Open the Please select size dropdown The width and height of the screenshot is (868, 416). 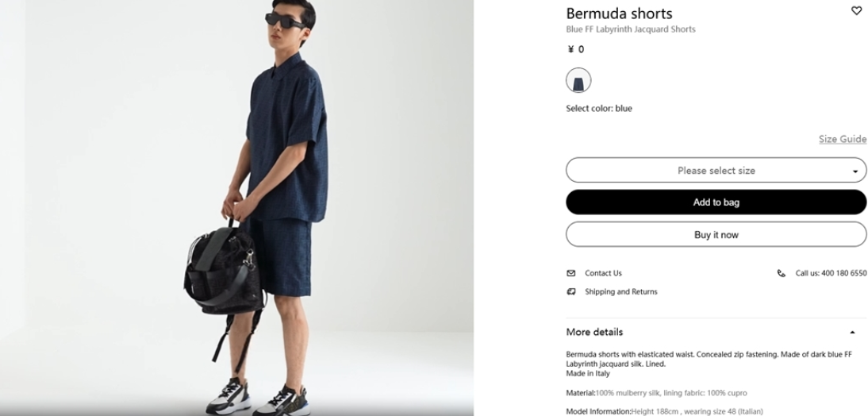click(716, 170)
